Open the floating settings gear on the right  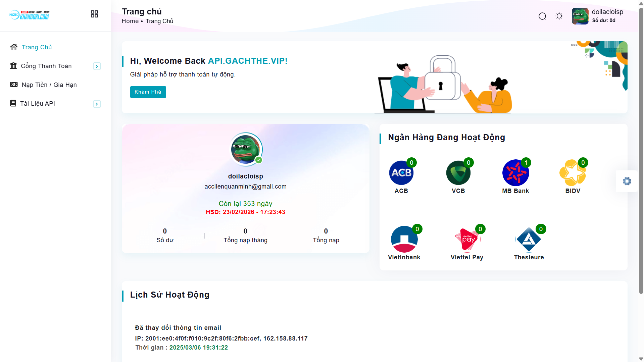pos(627,181)
